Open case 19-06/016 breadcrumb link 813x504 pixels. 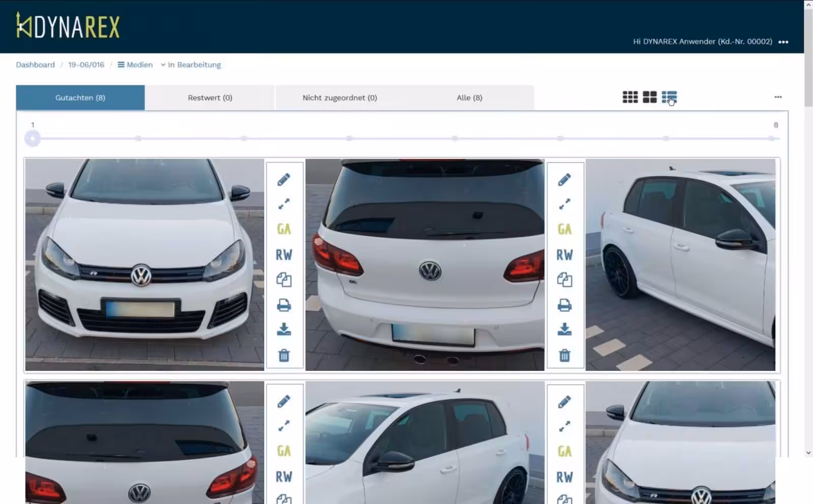pos(86,65)
